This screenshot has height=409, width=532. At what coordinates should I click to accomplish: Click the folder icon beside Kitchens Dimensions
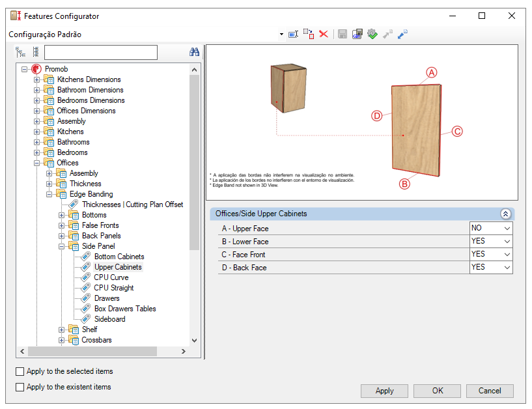pyautogui.click(x=49, y=79)
